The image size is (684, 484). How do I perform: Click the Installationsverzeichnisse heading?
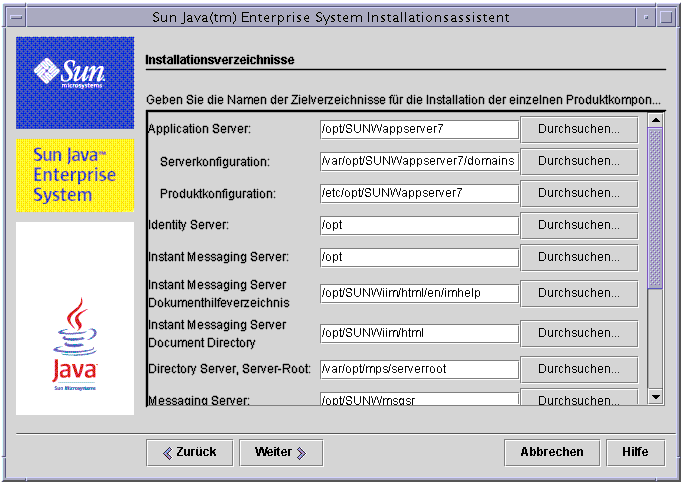click(x=220, y=60)
